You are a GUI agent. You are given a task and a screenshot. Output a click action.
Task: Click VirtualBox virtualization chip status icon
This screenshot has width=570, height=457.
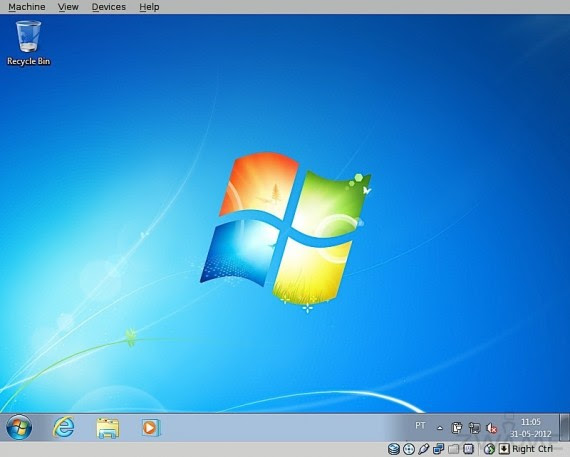click(469, 449)
